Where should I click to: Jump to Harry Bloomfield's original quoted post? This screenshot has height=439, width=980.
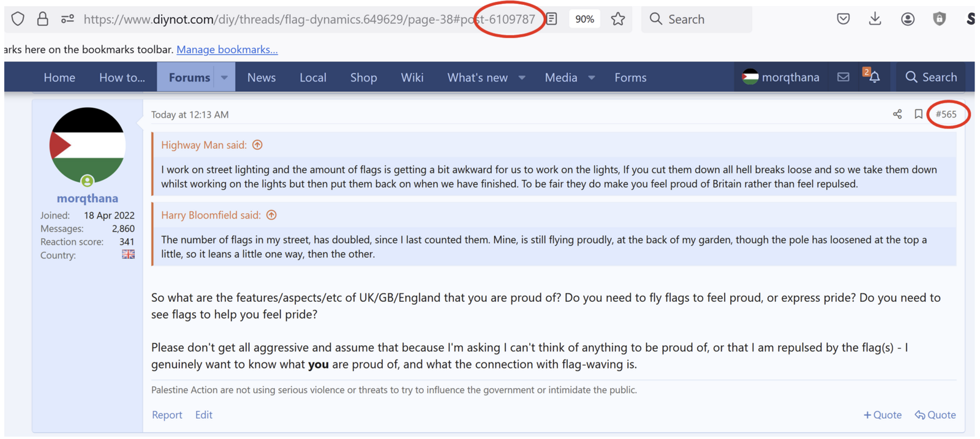[271, 216]
